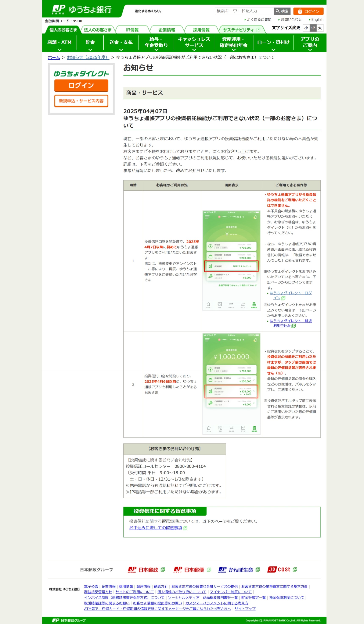Open the 電子公告 footer link
364x624 pixels.
[x=91, y=587]
